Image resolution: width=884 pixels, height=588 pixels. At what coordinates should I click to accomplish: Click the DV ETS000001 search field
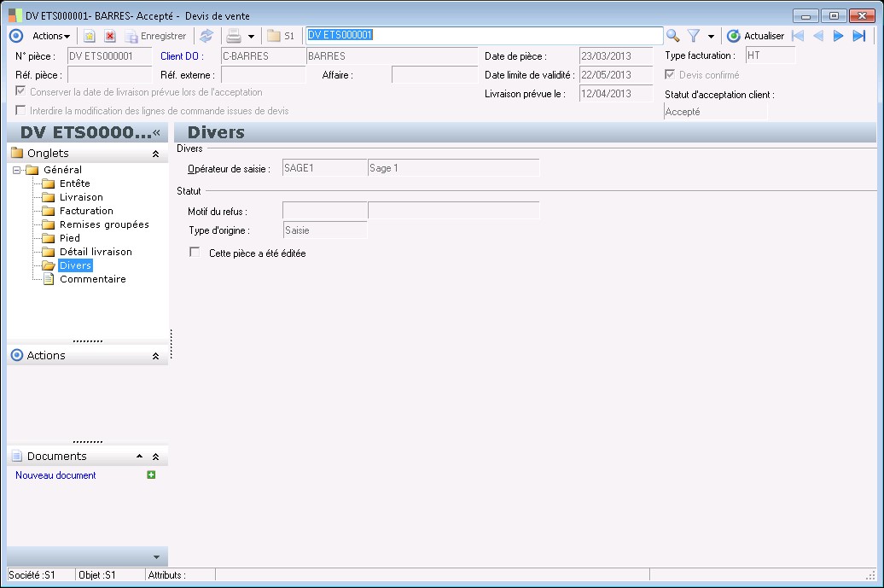pyautogui.click(x=484, y=36)
